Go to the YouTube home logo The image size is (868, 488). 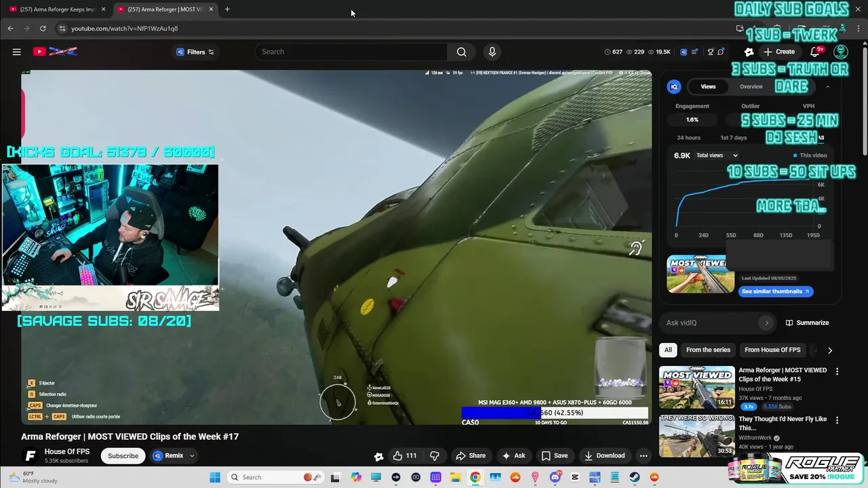(56, 52)
